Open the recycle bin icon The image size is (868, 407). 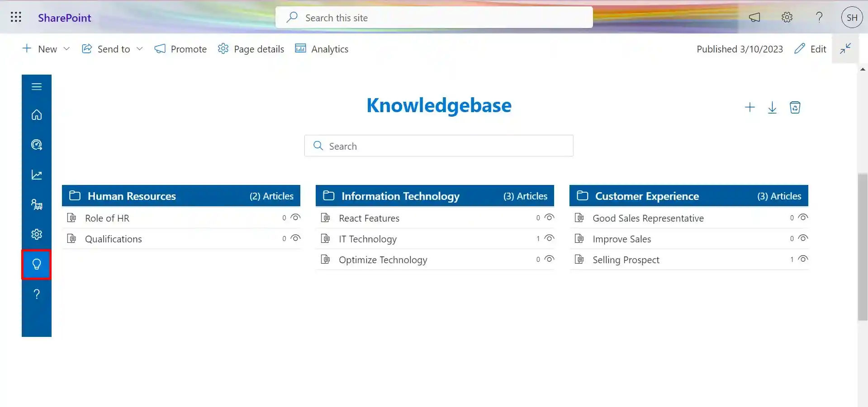pos(795,107)
